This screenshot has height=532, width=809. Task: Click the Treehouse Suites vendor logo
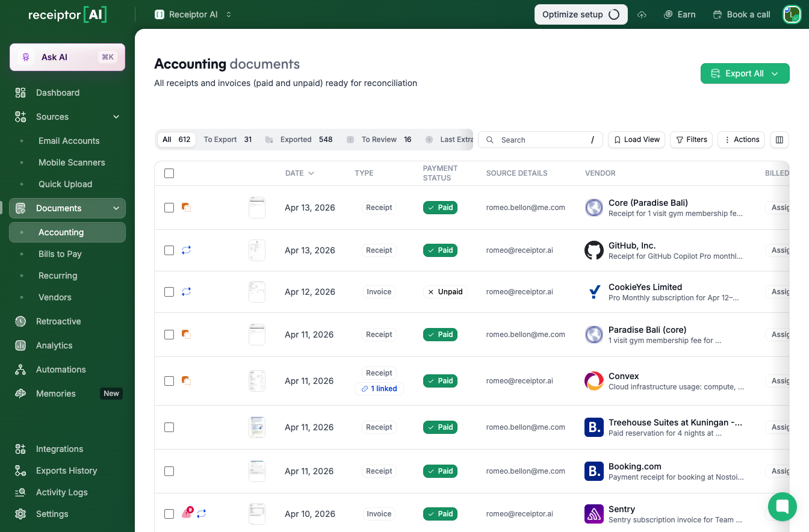[594, 427]
